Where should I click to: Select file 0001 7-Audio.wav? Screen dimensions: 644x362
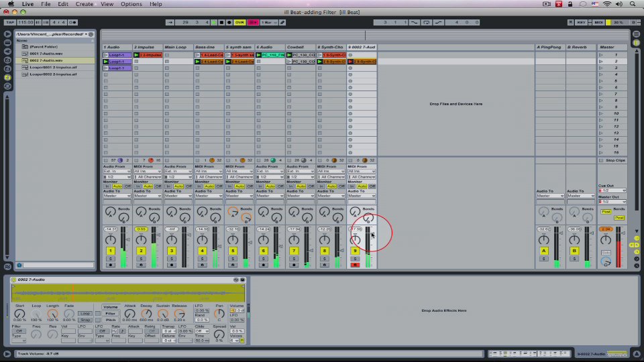click(x=55, y=54)
